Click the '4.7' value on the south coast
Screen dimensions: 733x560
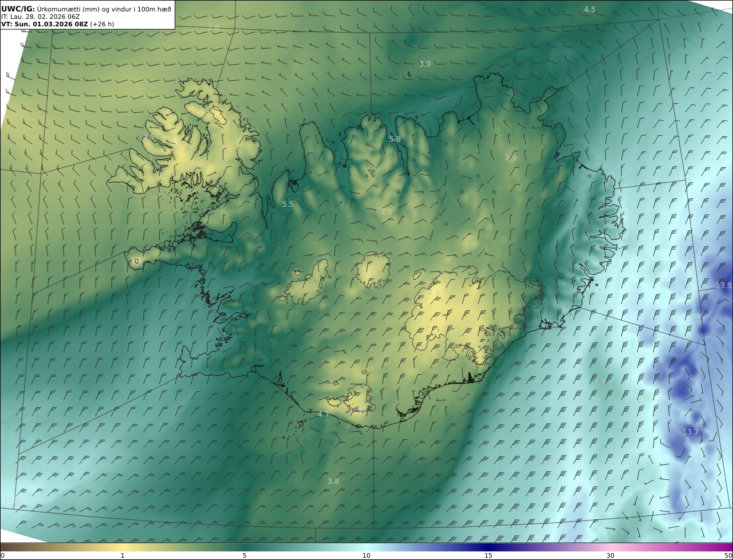[324, 415]
